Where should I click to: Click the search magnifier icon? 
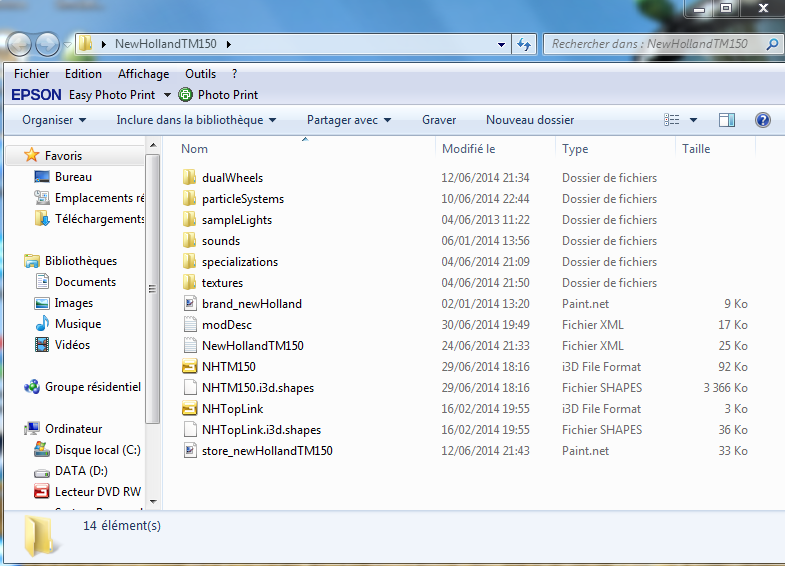tap(772, 44)
